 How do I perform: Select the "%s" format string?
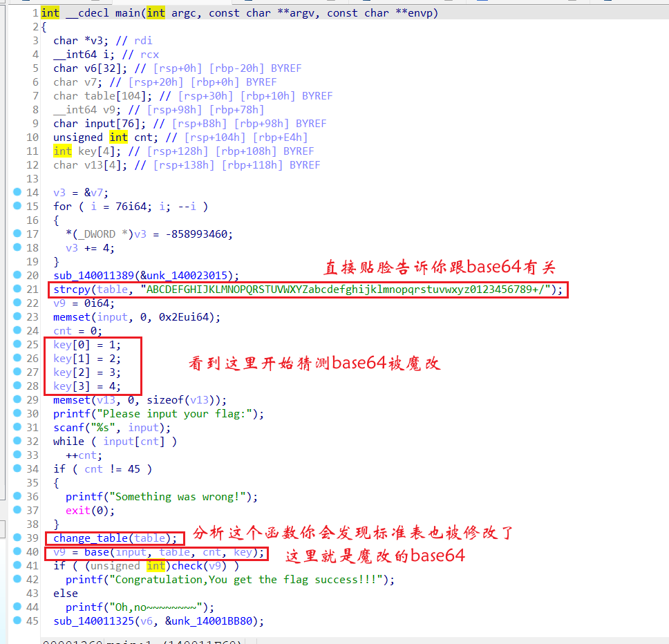coord(103,428)
